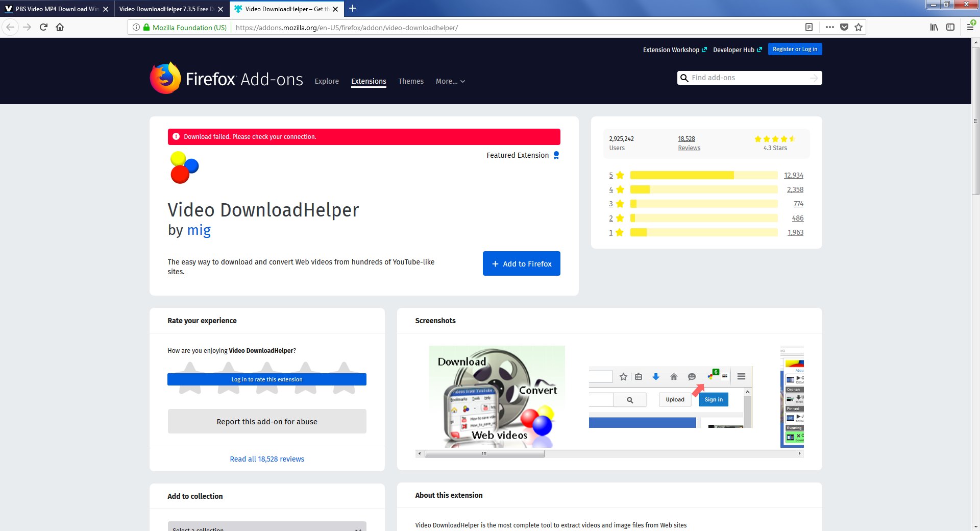Open Read all 18,528 reviews link
Image resolution: width=980 pixels, height=531 pixels.
267,459
